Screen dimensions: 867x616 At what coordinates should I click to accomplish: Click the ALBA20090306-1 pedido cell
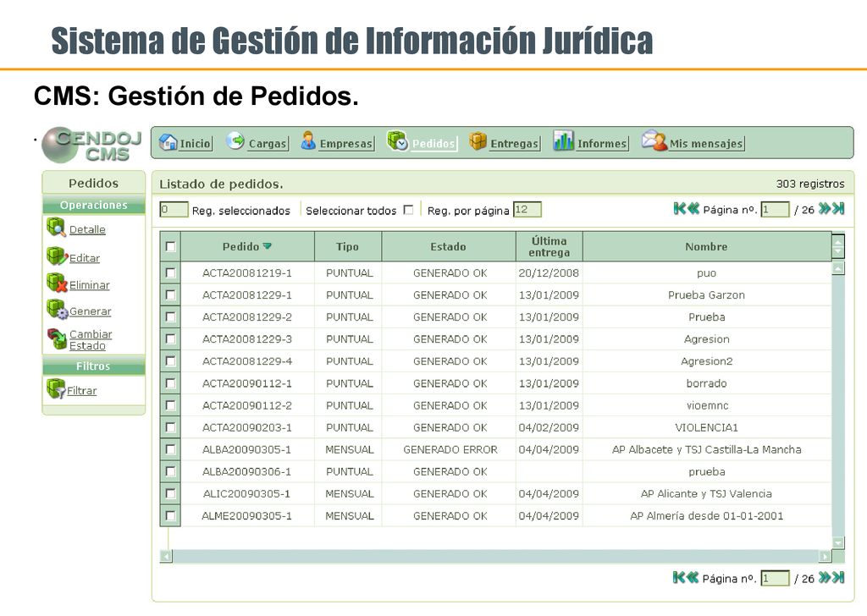[246, 472]
